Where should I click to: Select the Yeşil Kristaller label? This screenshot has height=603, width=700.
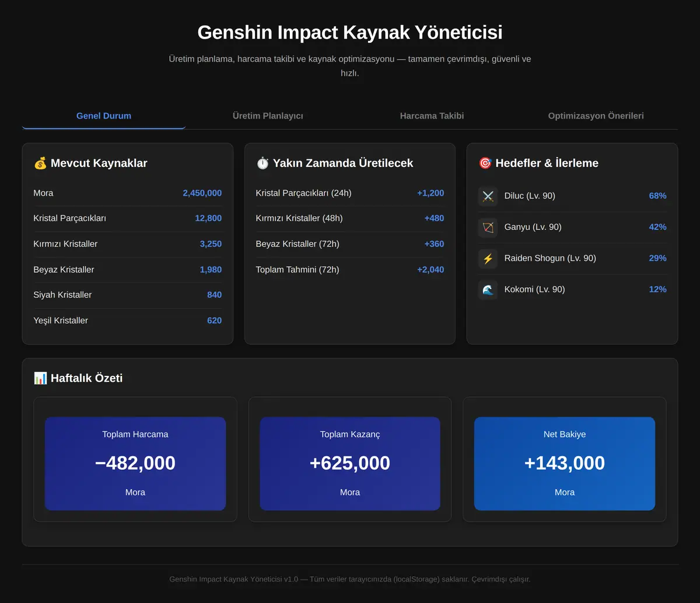tap(61, 320)
